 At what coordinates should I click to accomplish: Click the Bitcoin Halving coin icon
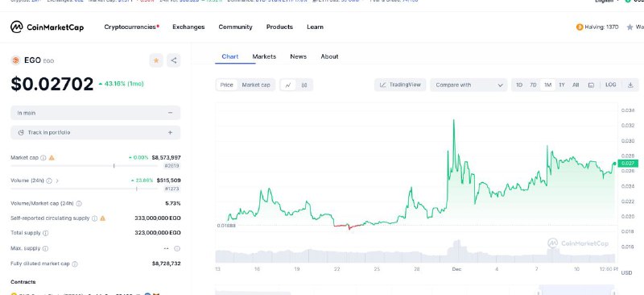[580, 27]
